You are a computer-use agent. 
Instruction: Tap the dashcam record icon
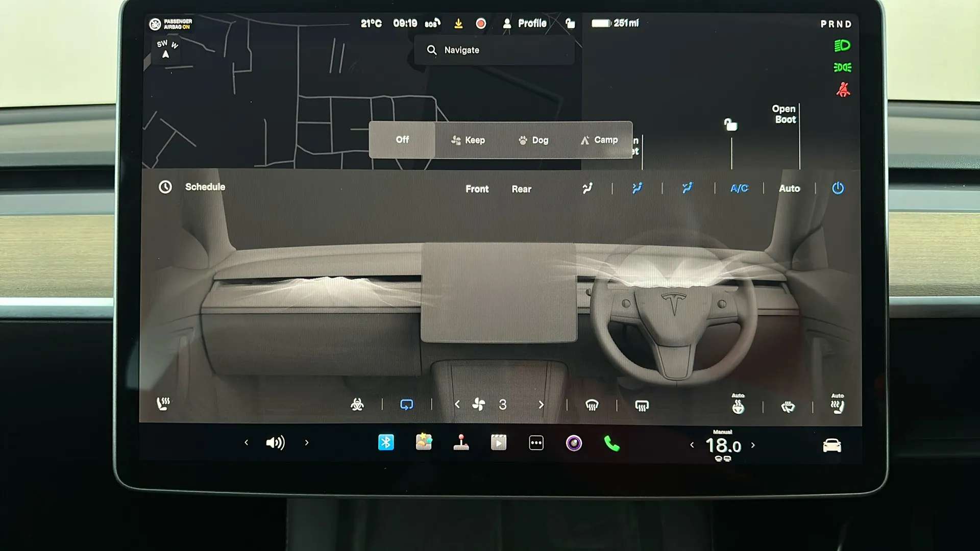click(x=481, y=23)
